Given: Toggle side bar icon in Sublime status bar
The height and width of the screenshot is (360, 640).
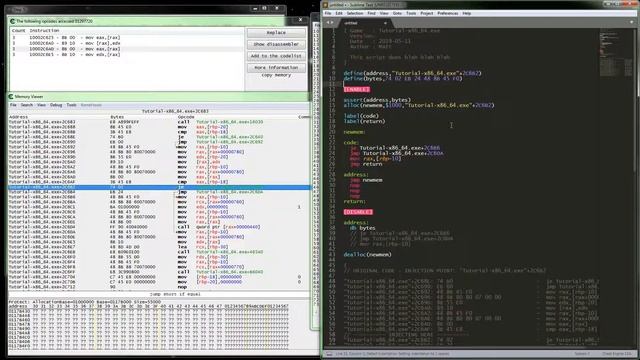Looking at the screenshot, I should click(329, 354).
